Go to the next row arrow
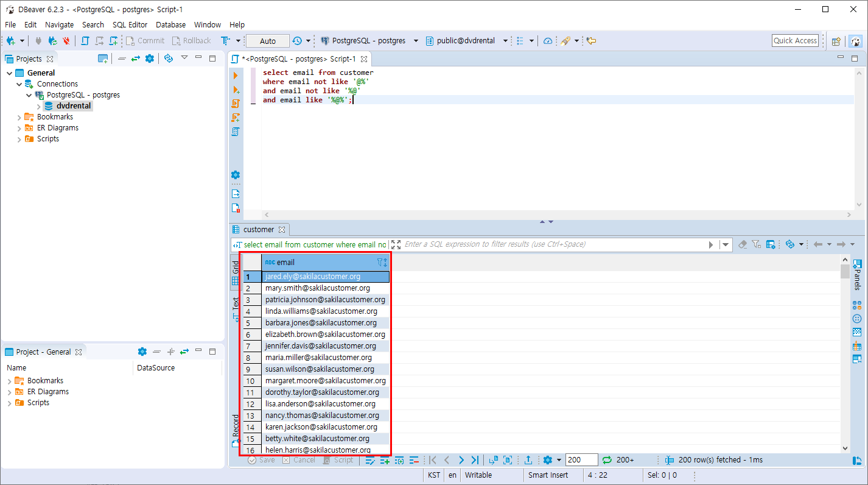868x485 pixels. [461, 460]
